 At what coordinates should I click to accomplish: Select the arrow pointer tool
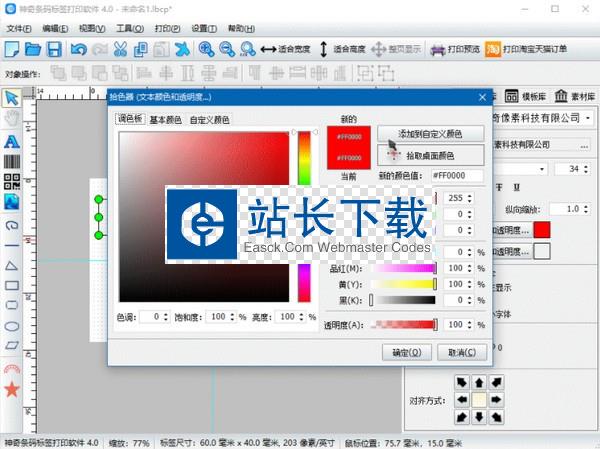(12, 98)
